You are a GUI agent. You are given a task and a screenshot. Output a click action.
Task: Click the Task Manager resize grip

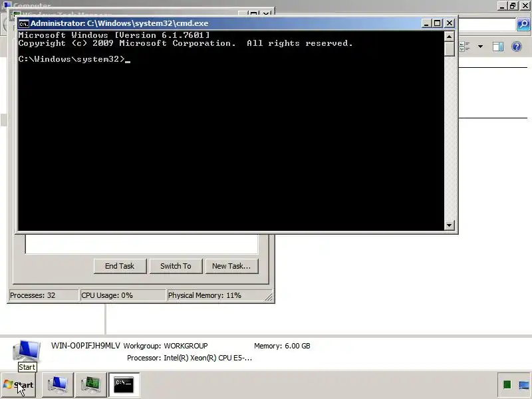click(x=269, y=297)
